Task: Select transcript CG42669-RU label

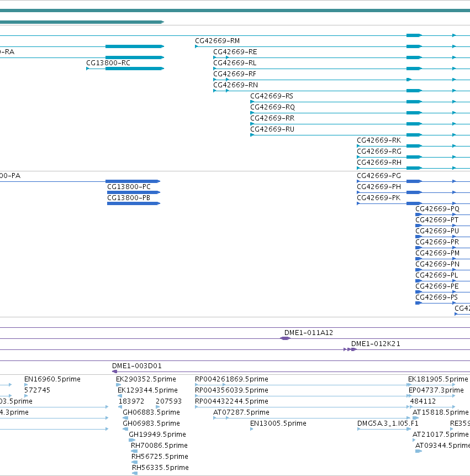Action: (272, 129)
